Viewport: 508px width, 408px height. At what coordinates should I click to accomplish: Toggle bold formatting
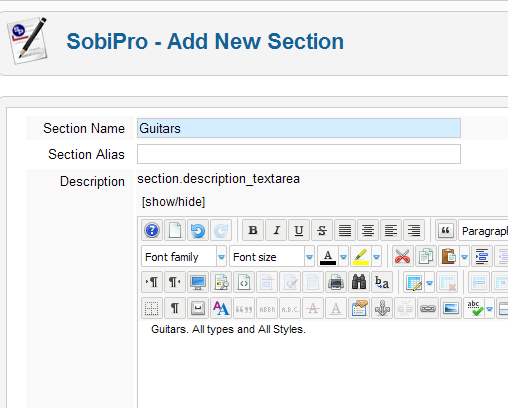pos(253,230)
